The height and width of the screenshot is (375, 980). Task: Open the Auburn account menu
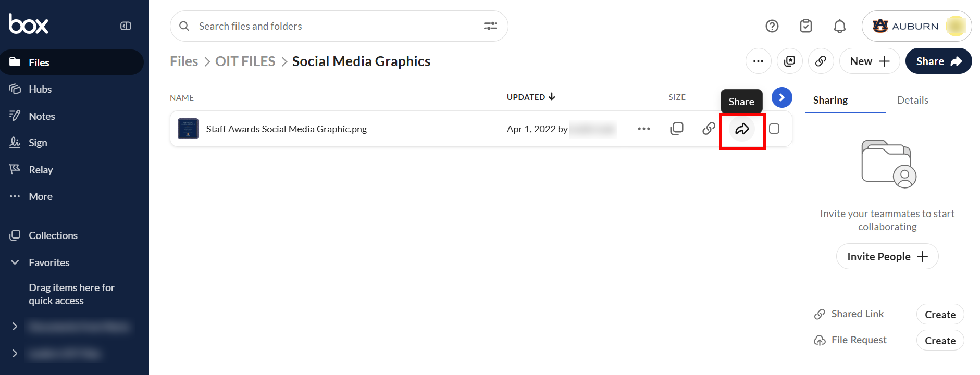[x=917, y=26]
